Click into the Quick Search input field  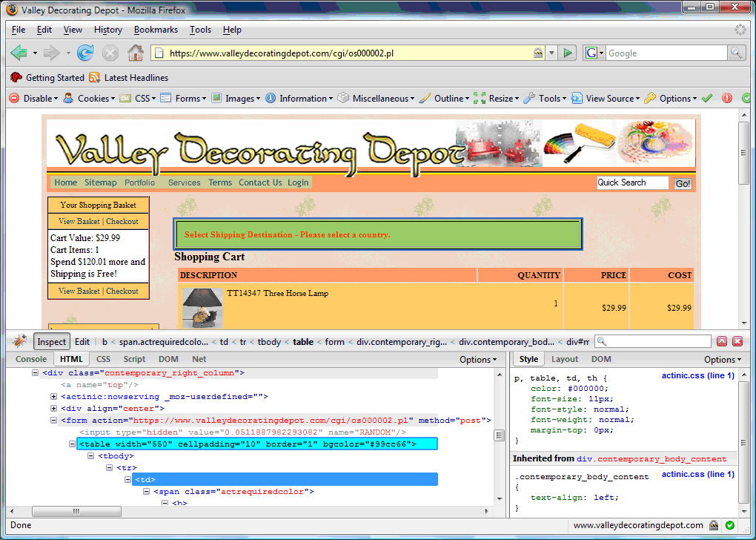(632, 182)
